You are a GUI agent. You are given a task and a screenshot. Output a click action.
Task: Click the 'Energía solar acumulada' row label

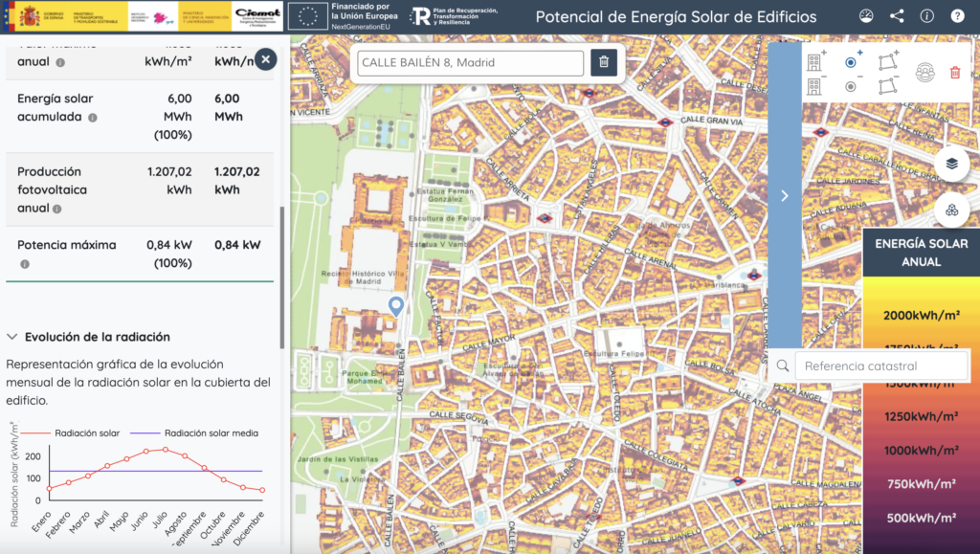pyautogui.click(x=55, y=107)
